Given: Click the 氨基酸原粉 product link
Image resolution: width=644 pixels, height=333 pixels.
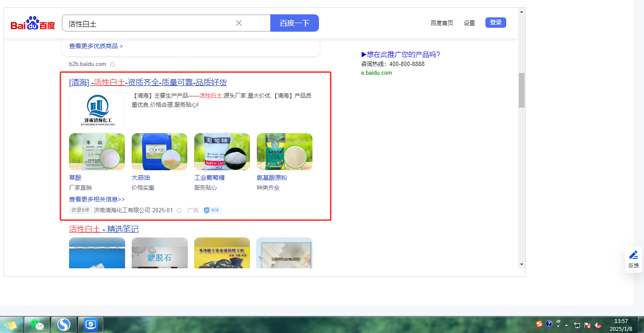Looking at the screenshot, I should pyautogui.click(x=272, y=178).
